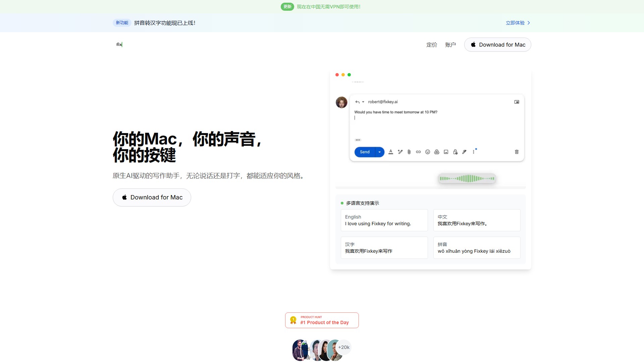Click the robert@fixkey.ai recipient address
This screenshot has width=644, height=362.
(383, 102)
